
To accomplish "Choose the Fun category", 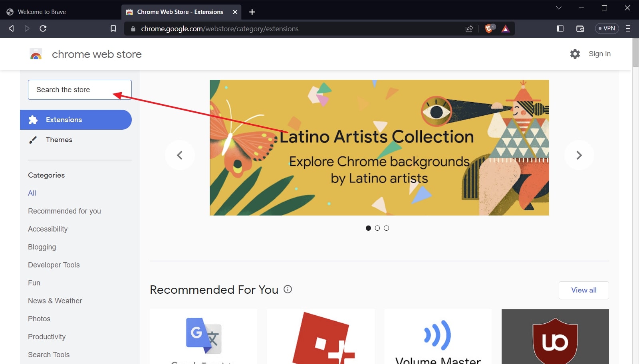I will 34,283.
